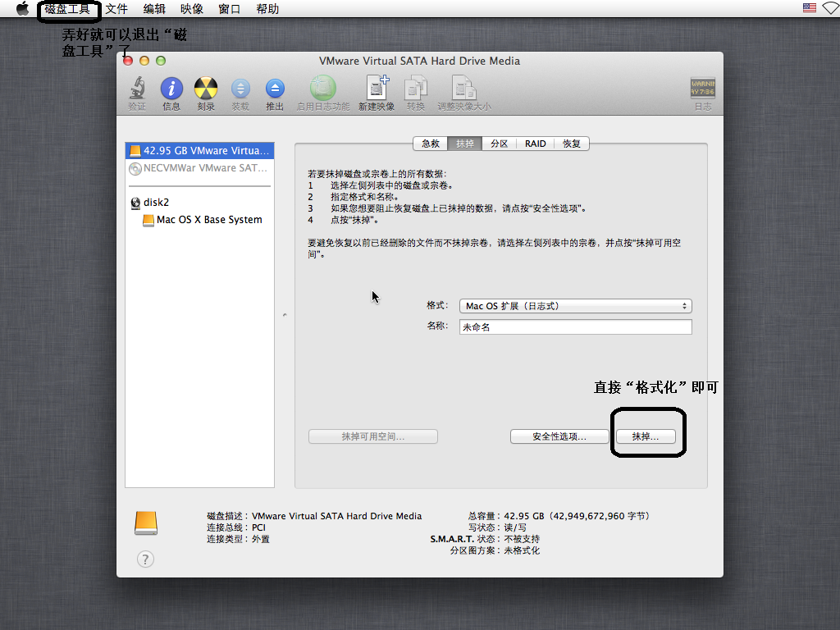Click Security Options (安全性选项) button
The height and width of the screenshot is (630, 840).
[559, 436]
